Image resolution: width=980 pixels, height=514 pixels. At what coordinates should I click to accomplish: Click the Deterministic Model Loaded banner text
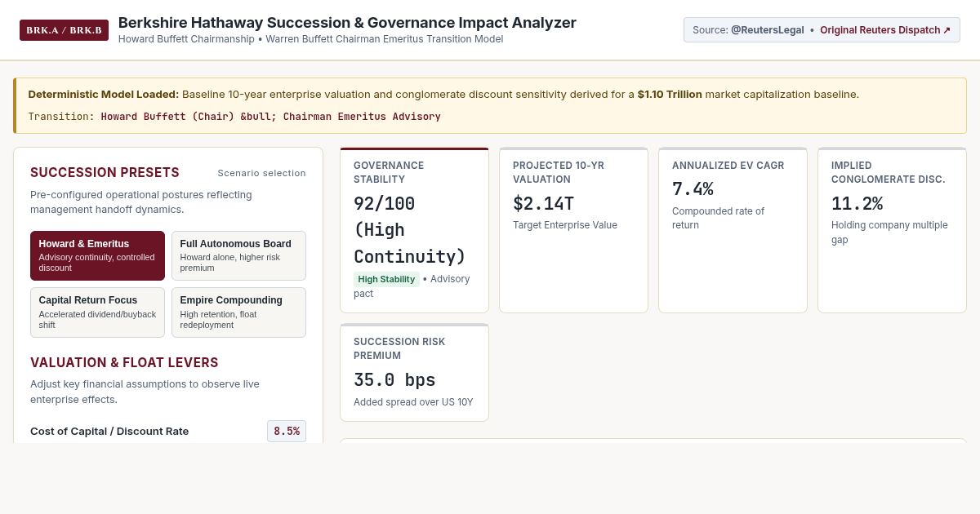tap(443, 94)
